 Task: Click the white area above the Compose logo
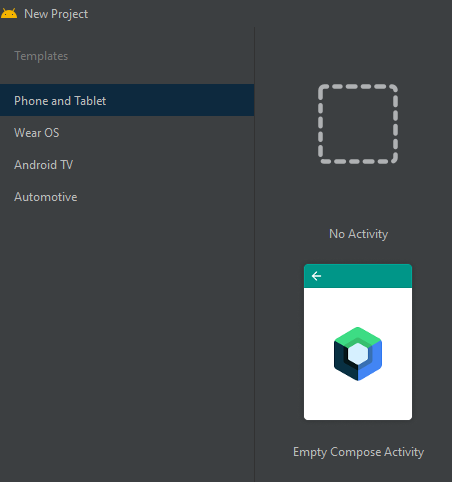coord(358,307)
